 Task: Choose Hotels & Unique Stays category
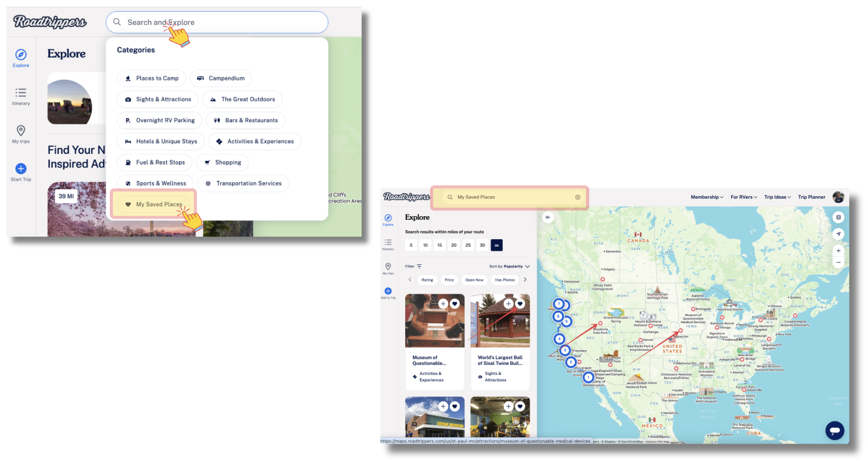click(161, 142)
